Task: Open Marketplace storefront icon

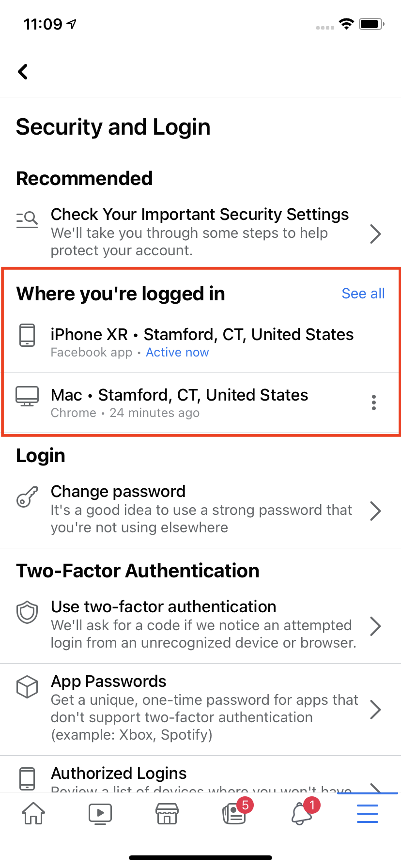Action: pyautogui.click(x=167, y=814)
